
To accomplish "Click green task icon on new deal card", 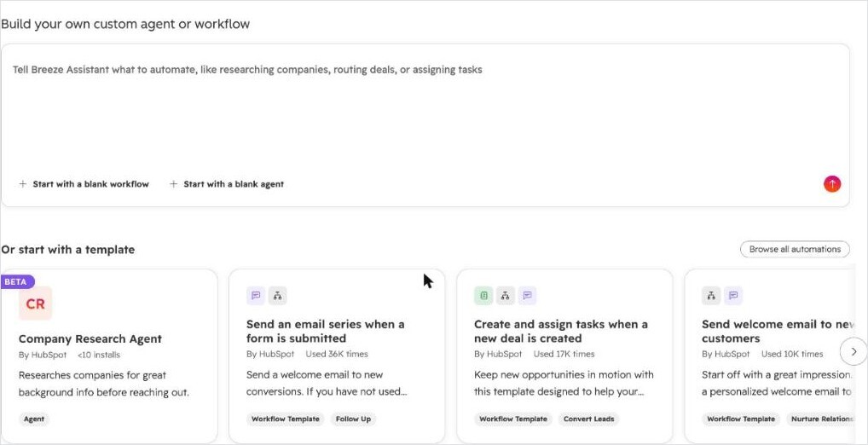I will [x=483, y=296].
